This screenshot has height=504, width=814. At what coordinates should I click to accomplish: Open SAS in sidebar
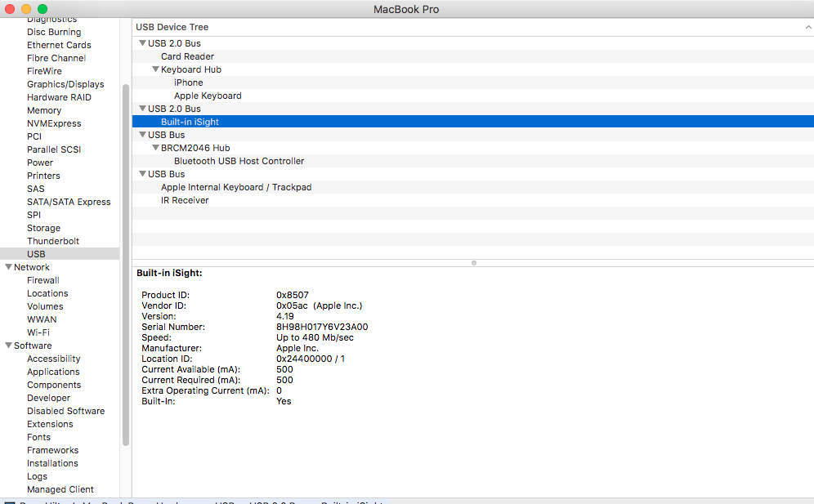(36, 189)
